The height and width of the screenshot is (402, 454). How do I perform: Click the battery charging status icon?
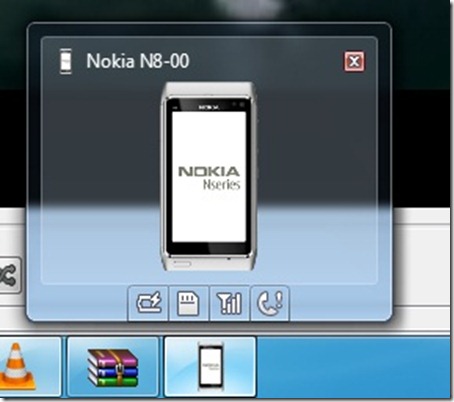tap(148, 303)
